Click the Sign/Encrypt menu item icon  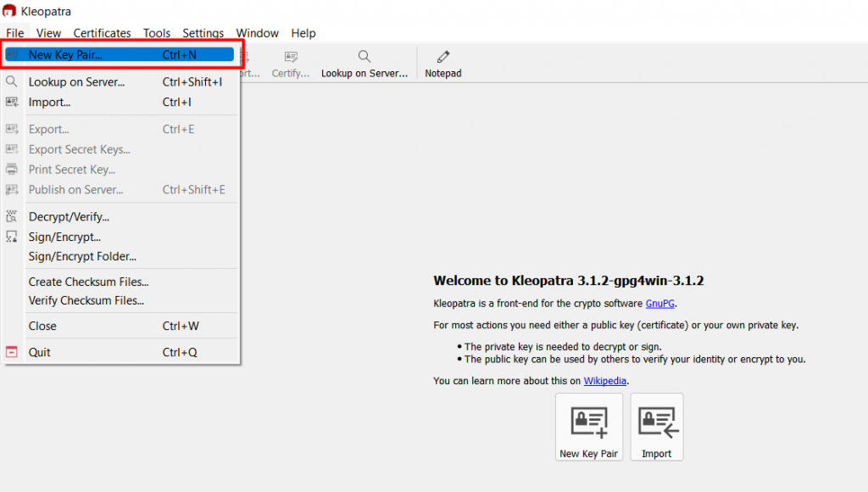(x=12, y=237)
